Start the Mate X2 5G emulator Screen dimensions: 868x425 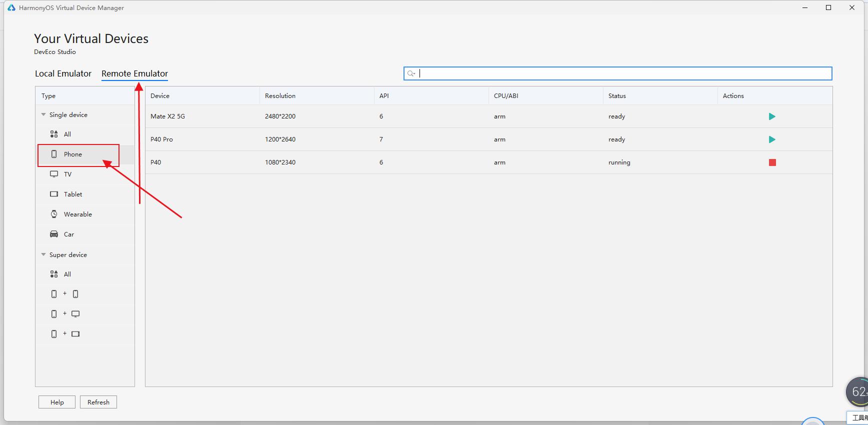pos(772,116)
